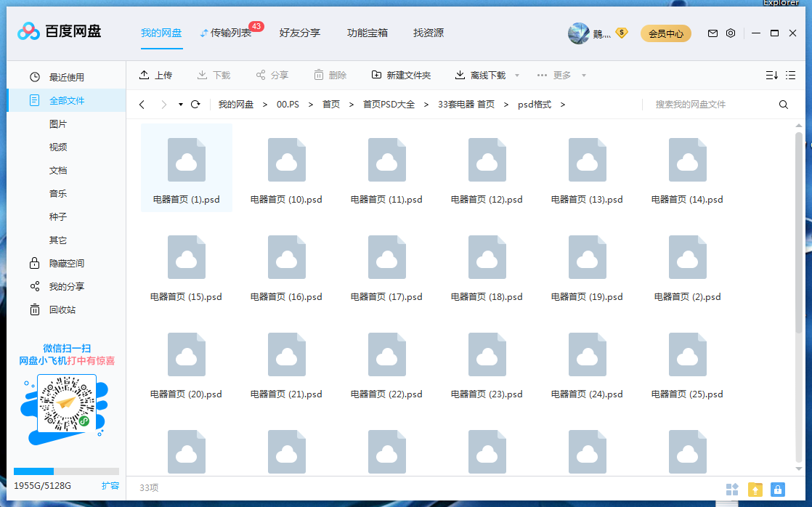Select file 电器首页 (2).psd
Screen dimensions: 812x507
[x=687, y=268]
